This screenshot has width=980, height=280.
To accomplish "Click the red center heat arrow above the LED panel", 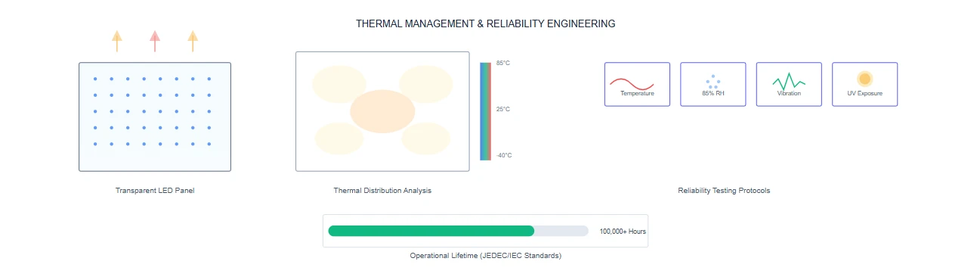I will coord(155,41).
